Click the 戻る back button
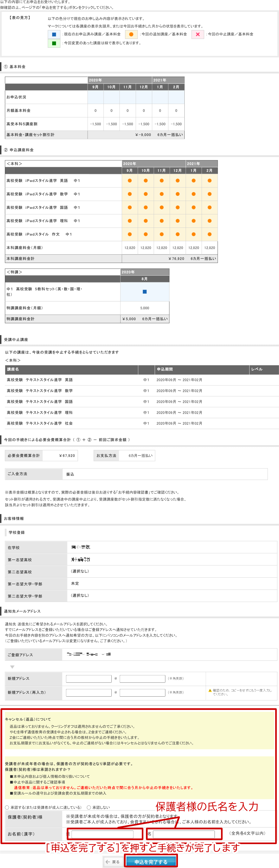 pyautogui.click(x=113, y=862)
